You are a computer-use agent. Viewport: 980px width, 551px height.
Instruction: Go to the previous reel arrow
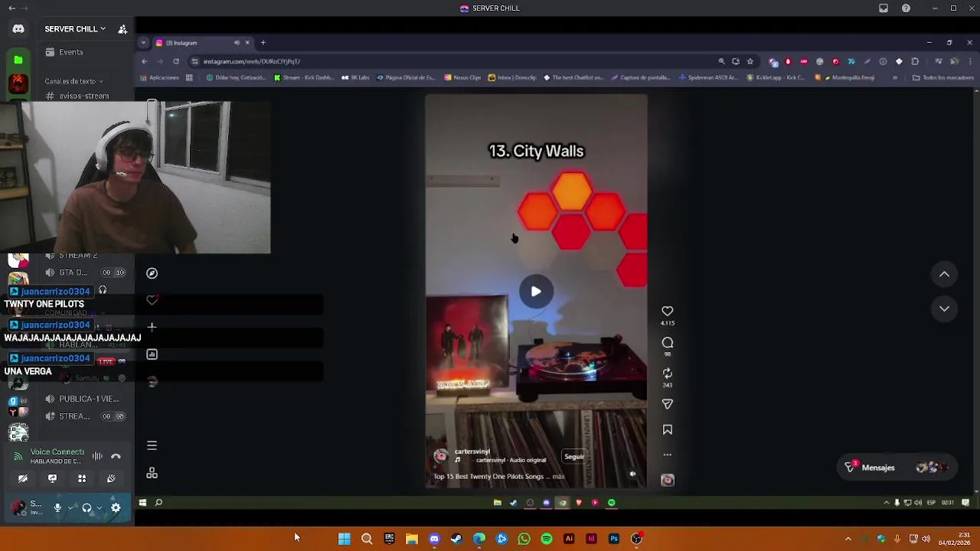coord(944,274)
